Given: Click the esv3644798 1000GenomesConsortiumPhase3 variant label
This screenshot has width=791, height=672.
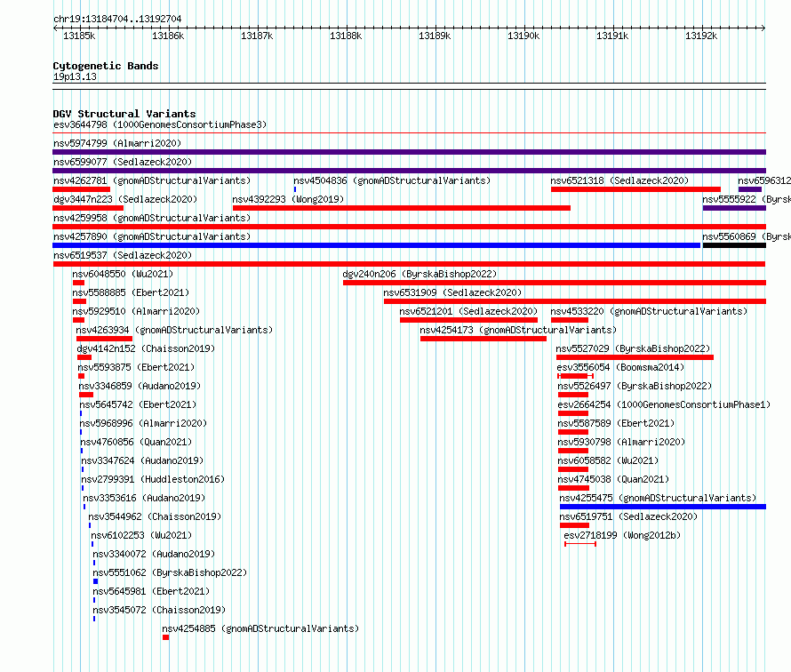Looking at the screenshot, I should (x=160, y=124).
